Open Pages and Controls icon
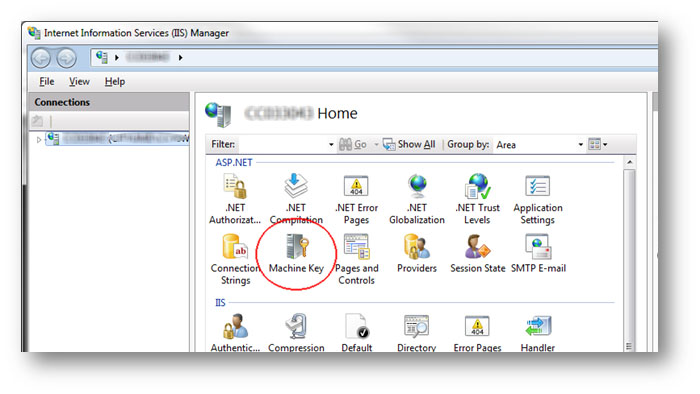The width and height of the screenshot is (700, 394). tap(356, 260)
